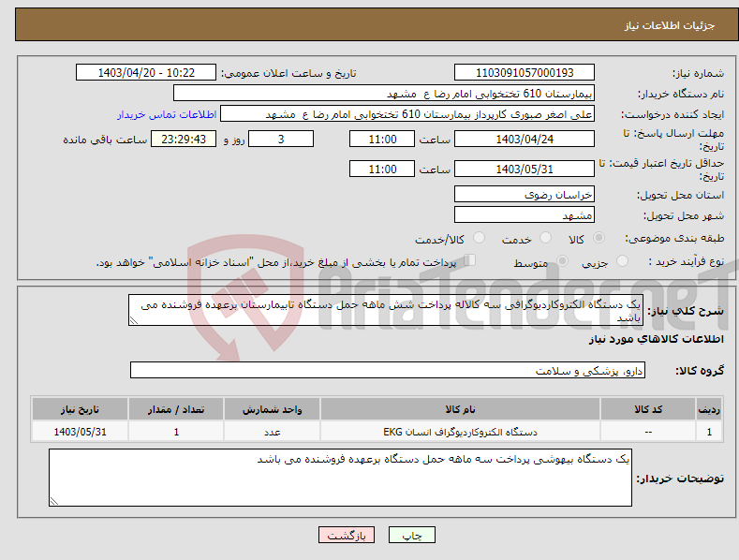Click the گروه کالا label
The width and height of the screenshot is (739, 560).
coord(700,371)
